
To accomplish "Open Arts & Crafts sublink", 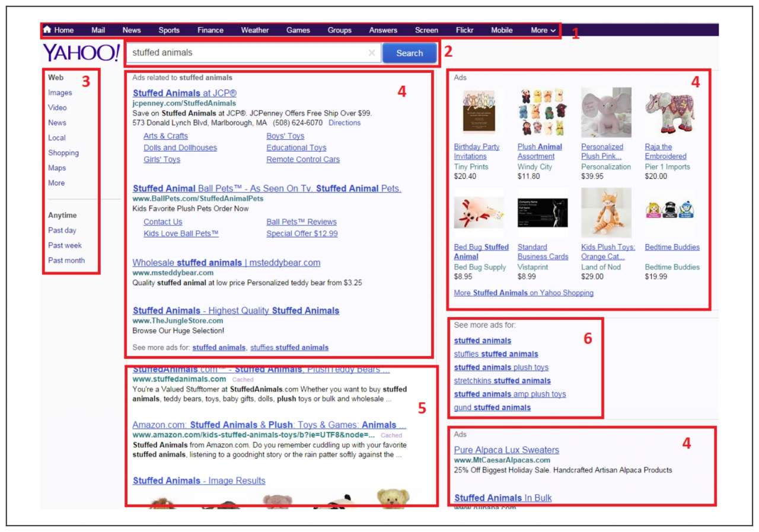I will [165, 136].
